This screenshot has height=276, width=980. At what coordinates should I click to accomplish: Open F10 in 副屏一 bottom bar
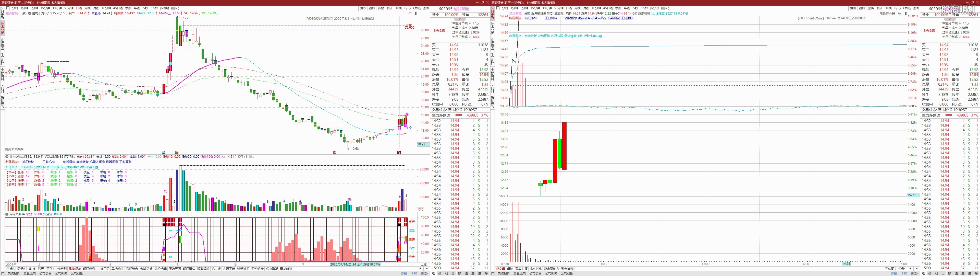click(x=904, y=273)
